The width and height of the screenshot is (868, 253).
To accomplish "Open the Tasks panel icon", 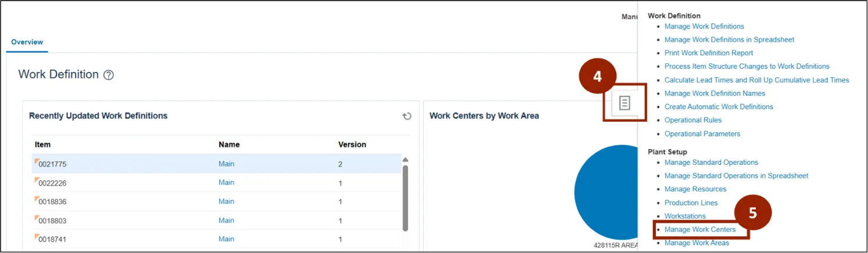I will [624, 103].
